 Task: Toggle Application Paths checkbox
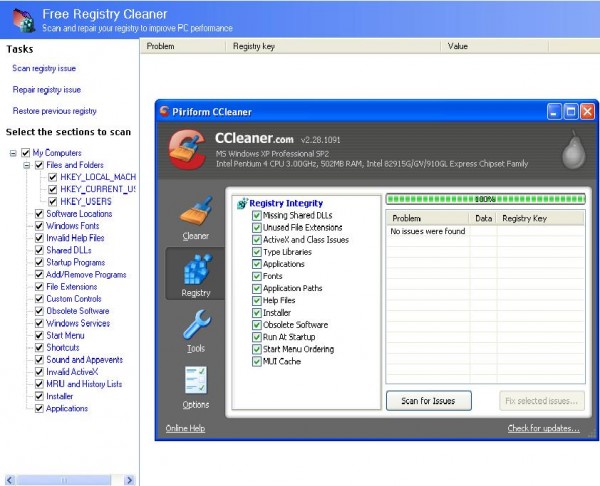point(256,289)
